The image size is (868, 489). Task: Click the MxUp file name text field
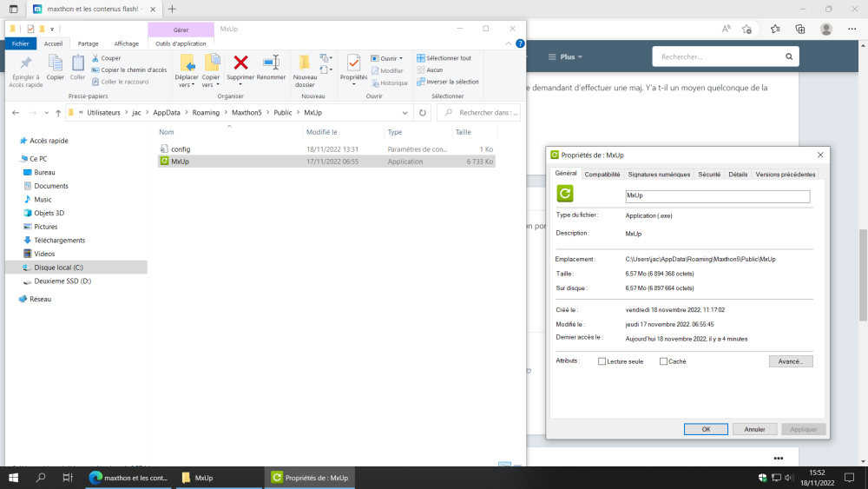click(x=716, y=196)
